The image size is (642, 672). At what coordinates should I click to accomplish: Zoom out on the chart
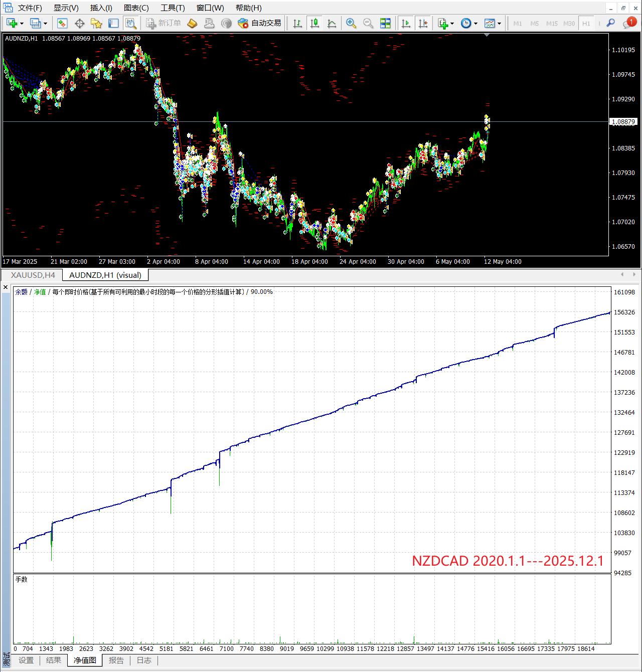point(368,24)
